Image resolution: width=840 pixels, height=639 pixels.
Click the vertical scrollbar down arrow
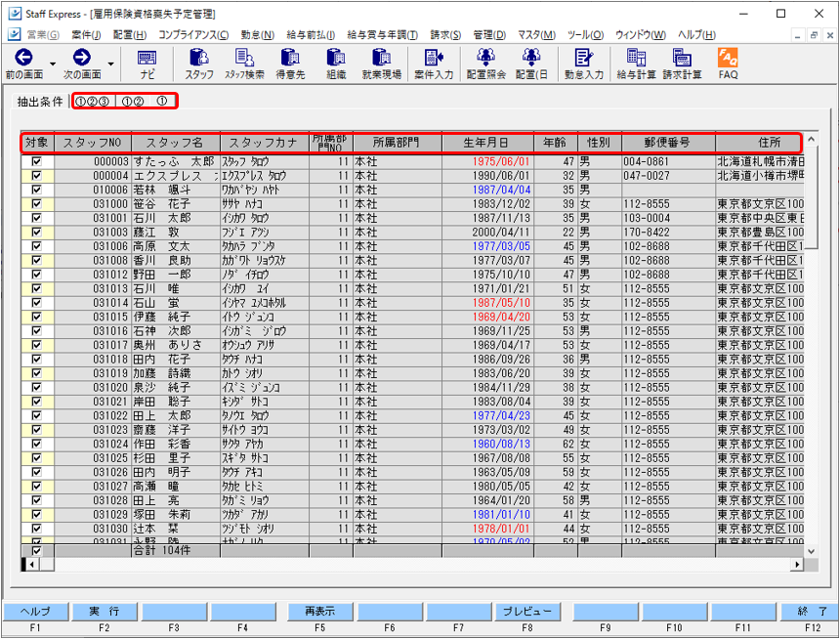pyautogui.click(x=811, y=551)
